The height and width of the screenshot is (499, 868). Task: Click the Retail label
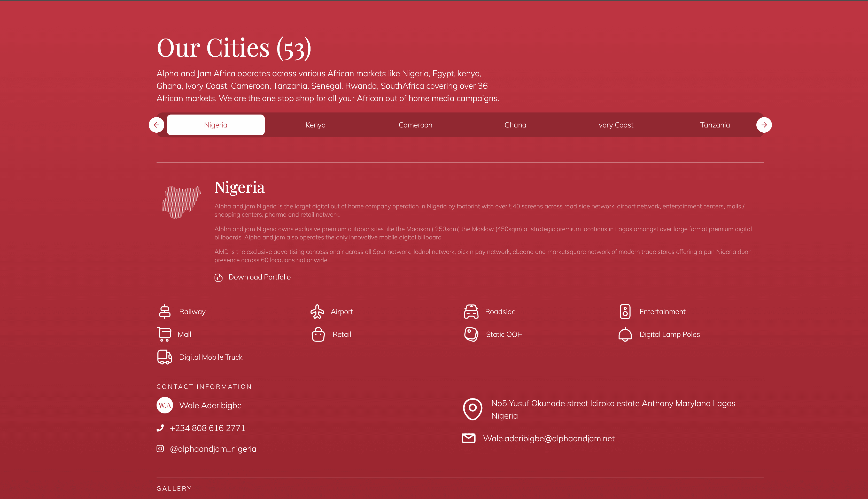tap(342, 334)
